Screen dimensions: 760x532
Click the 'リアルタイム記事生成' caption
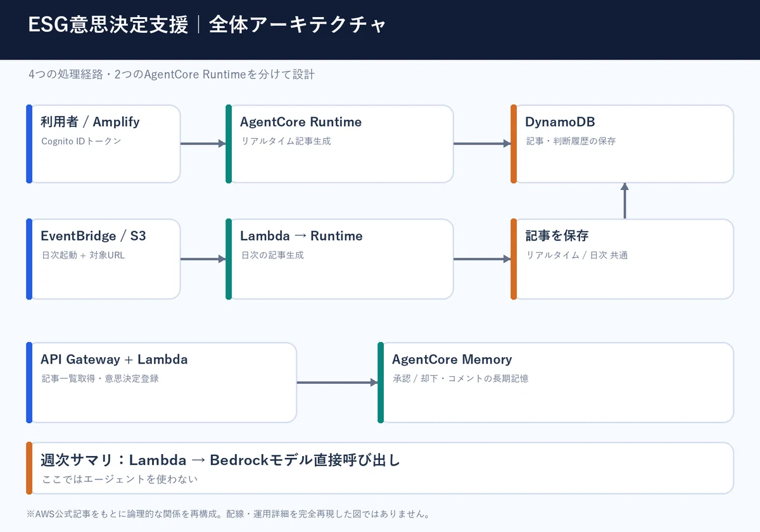[x=286, y=141]
